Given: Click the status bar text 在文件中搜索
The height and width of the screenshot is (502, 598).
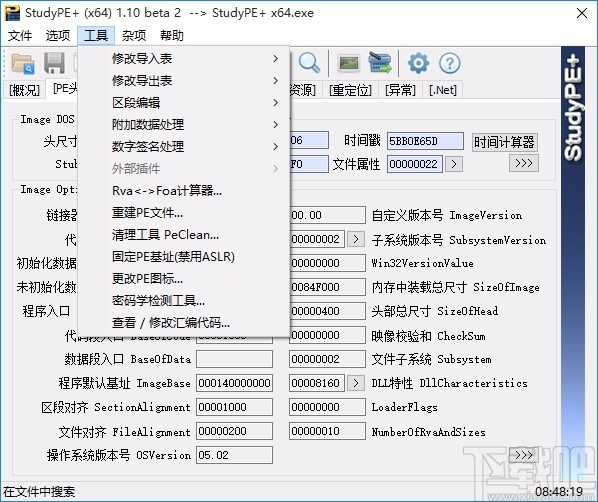Looking at the screenshot, I should tap(39, 491).
